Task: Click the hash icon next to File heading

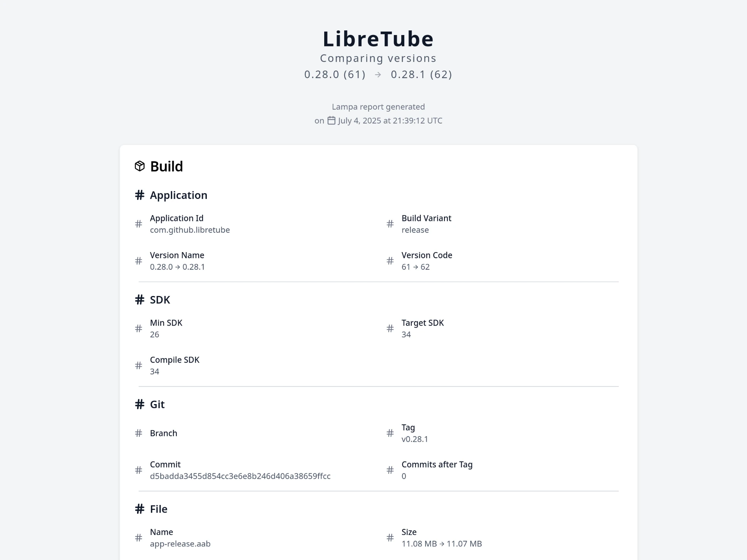Action: 140,509
